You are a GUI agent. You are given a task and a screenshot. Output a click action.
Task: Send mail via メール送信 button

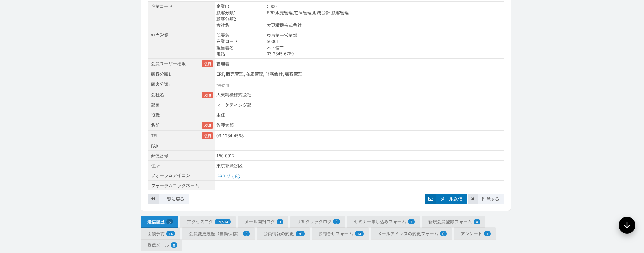(x=445, y=199)
